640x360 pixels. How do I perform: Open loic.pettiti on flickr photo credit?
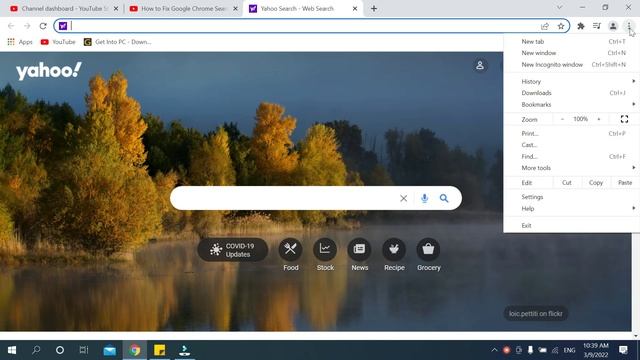coord(536,313)
